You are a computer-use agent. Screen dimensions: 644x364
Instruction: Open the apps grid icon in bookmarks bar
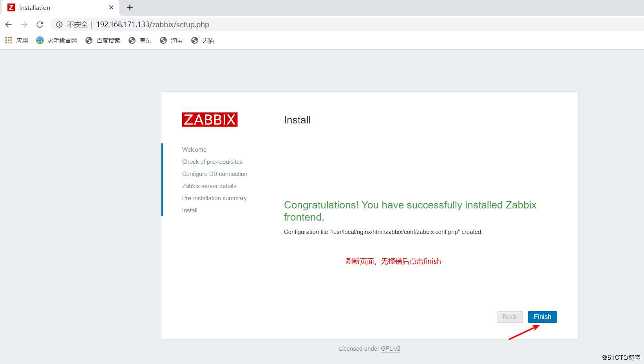9,40
